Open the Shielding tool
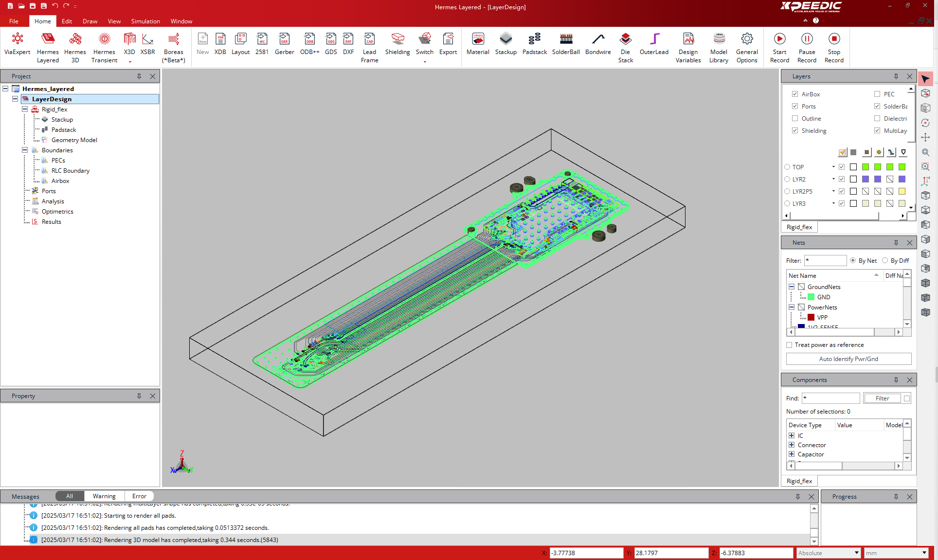 click(397, 44)
